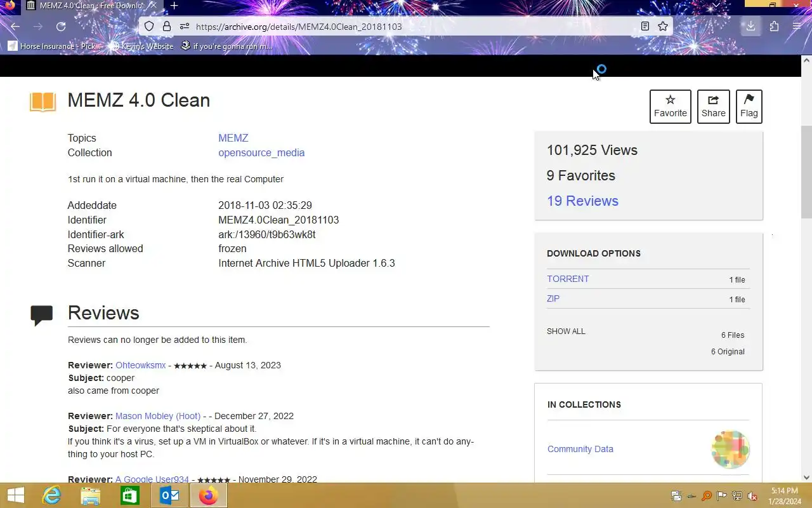Click the orange book texts icon

click(43, 102)
